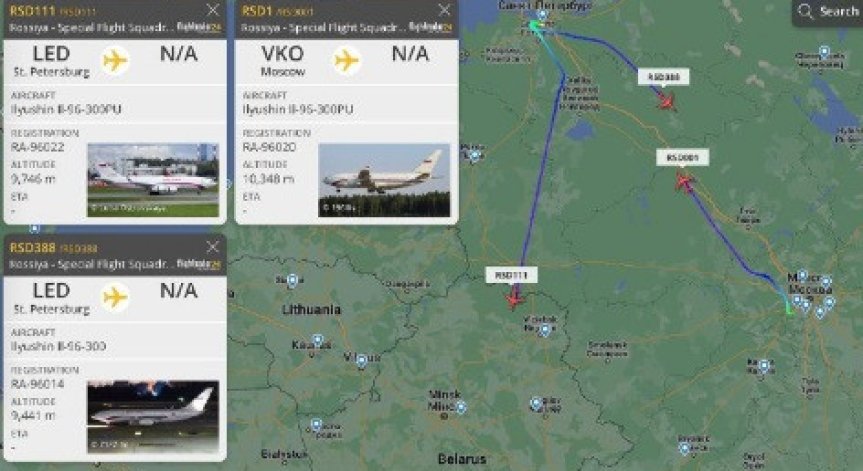Click the RSD001 red aircraft icon on map
The image size is (863, 471).
(x=685, y=181)
